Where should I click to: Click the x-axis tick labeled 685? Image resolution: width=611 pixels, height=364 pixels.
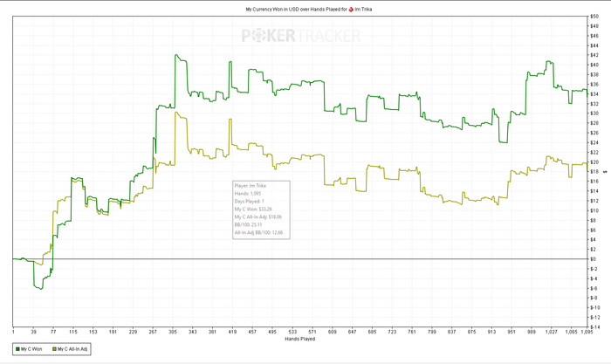(x=372, y=332)
